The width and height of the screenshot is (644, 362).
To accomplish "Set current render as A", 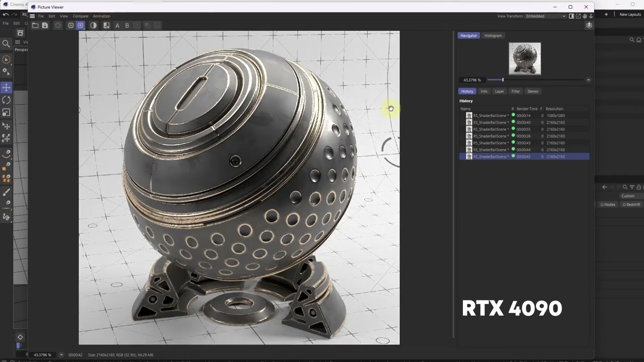I will (x=117, y=25).
